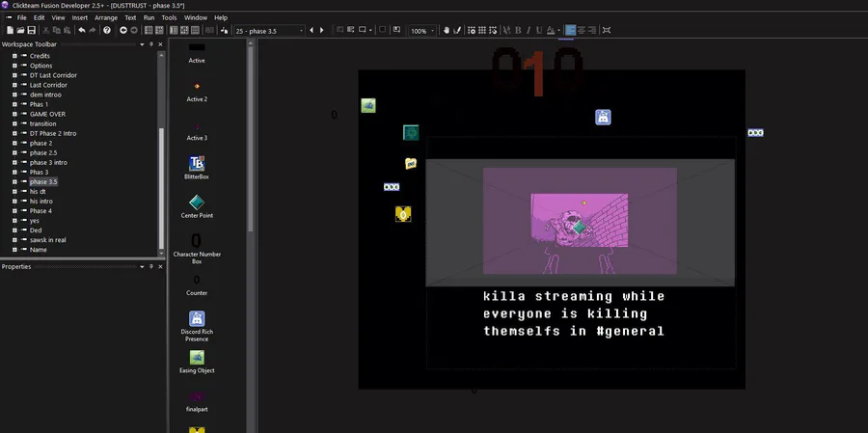This screenshot has height=433, width=868.
Task: Expand the phase 3.5 tree node
Action: 14,181
